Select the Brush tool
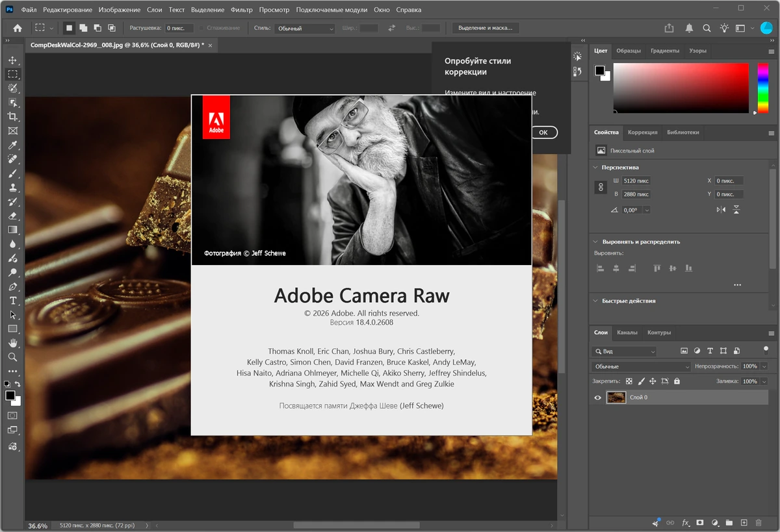The height and width of the screenshot is (532, 780). click(12, 173)
